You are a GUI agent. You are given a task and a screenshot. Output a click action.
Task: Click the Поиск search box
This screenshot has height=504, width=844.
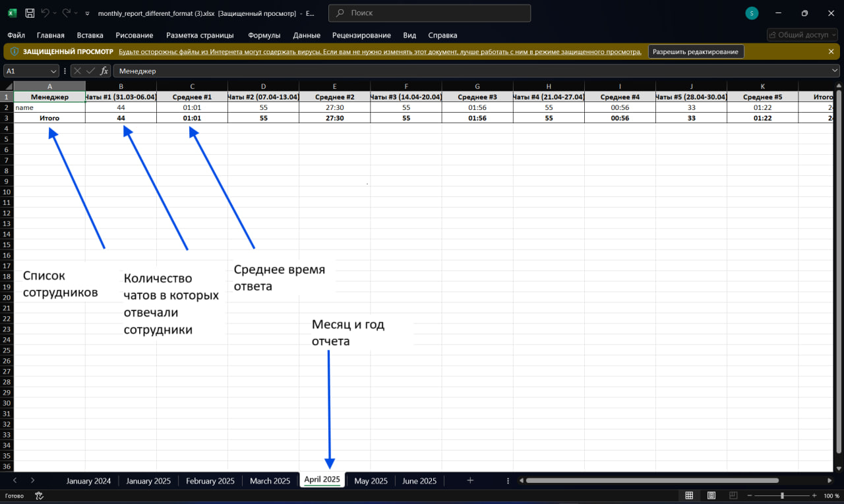[x=429, y=13]
